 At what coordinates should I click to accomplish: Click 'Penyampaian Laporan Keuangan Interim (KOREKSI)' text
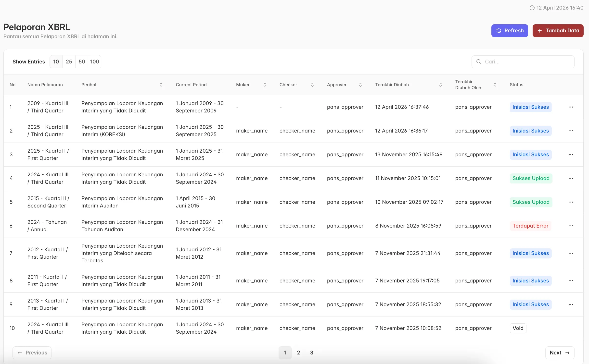(x=122, y=131)
